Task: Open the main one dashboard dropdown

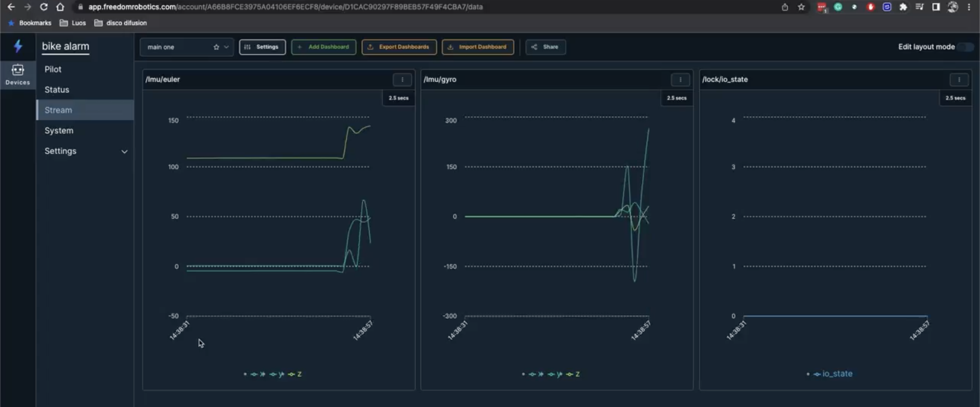Action: (x=226, y=47)
